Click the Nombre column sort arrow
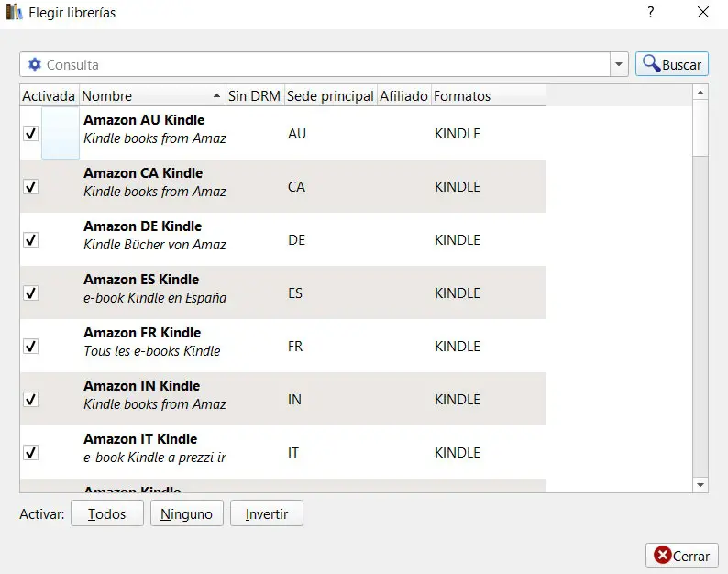This screenshot has height=574, width=728. [x=216, y=95]
